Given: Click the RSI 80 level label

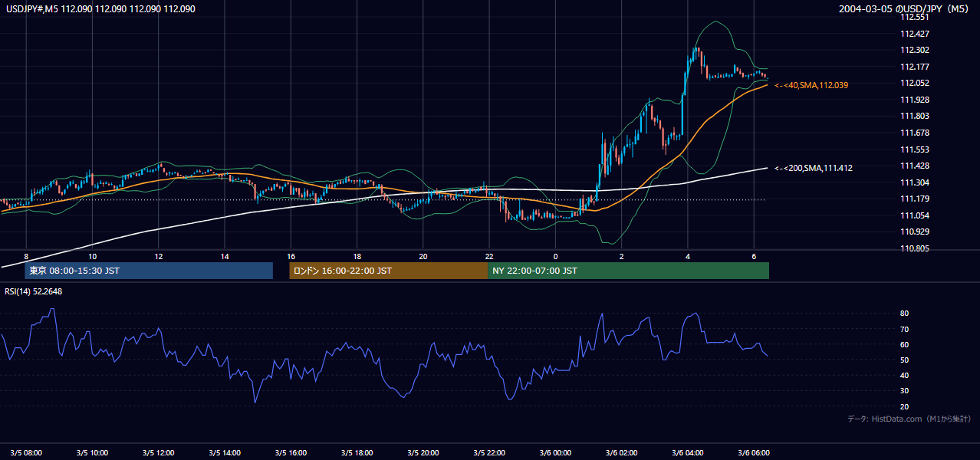Looking at the screenshot, I should [x=905, y=314].
